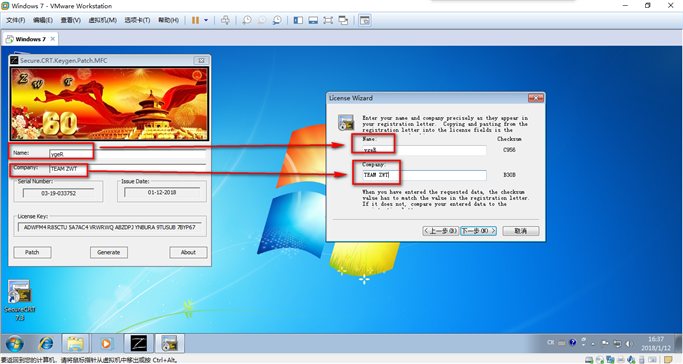The height and width of the screenshot is (364, 683).
Task: Open the 虚拟机(M) menu
Action: click(x=102, y=20)
